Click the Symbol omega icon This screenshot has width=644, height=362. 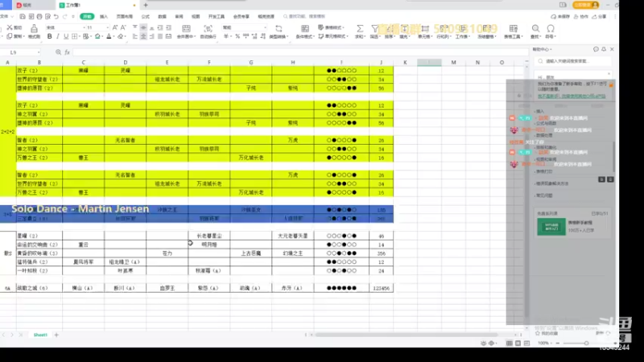coord(551,28)
